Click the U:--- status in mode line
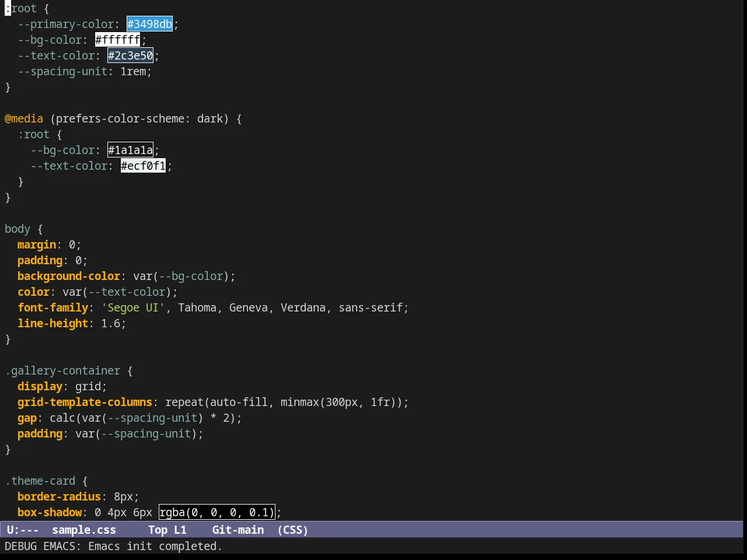The image size is (747, 560). (x=23, y=530)
